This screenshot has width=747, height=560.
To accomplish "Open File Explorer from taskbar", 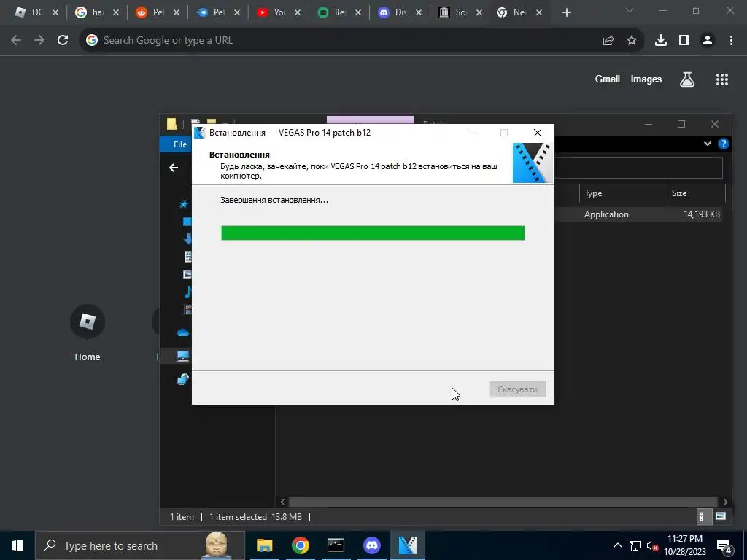I will tap(264, 545).
